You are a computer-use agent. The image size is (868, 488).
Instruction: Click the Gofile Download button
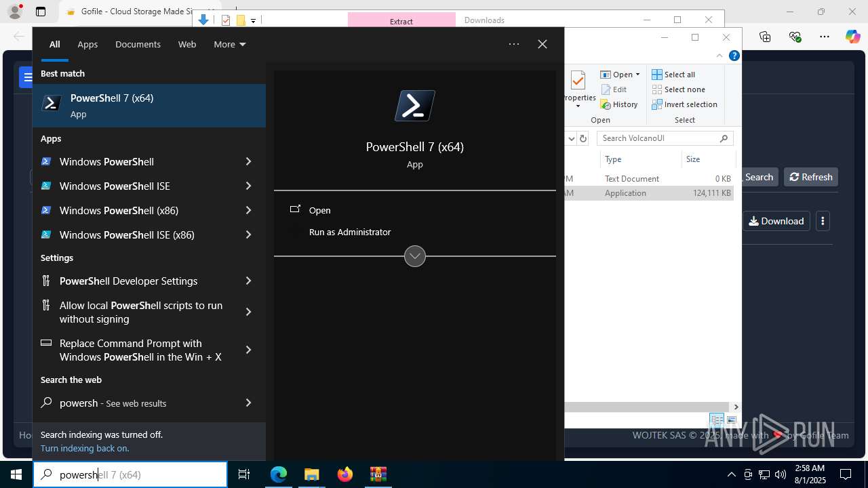776,221
